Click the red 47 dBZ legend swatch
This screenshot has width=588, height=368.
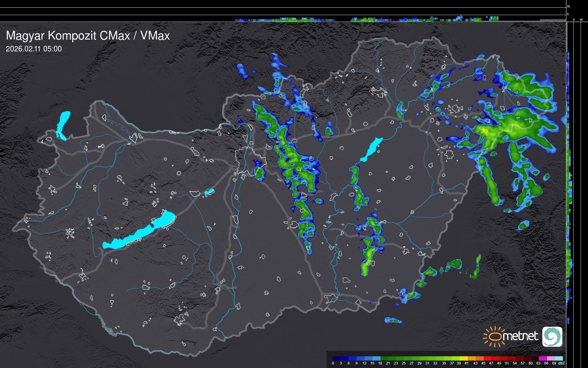[495, 358]
